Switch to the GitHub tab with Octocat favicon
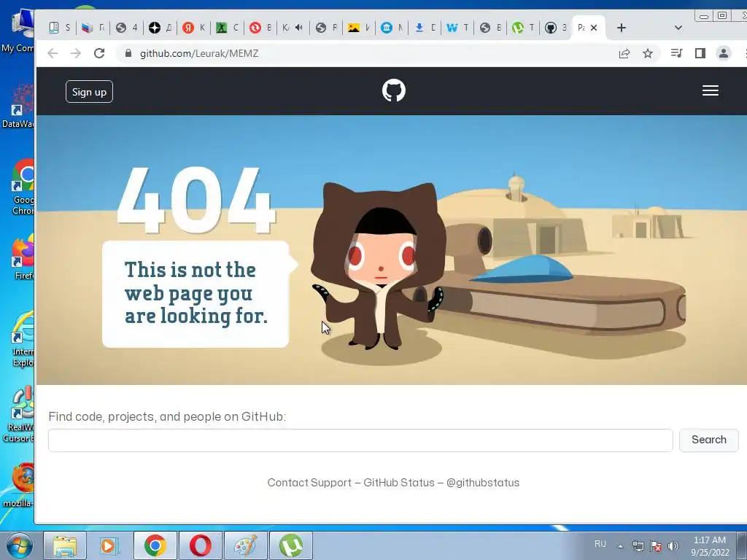The width and height of the screenshot is (747, 560). click(x=556, y=28)
